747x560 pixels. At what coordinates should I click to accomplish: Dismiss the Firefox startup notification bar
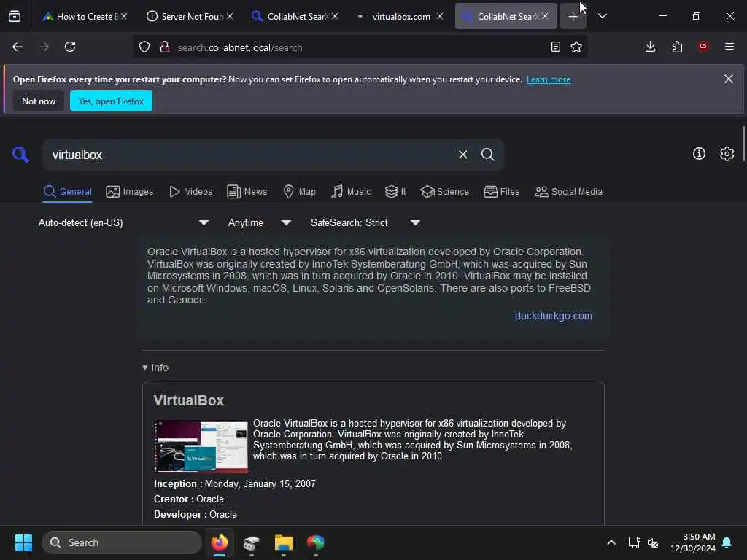point(729,79)
